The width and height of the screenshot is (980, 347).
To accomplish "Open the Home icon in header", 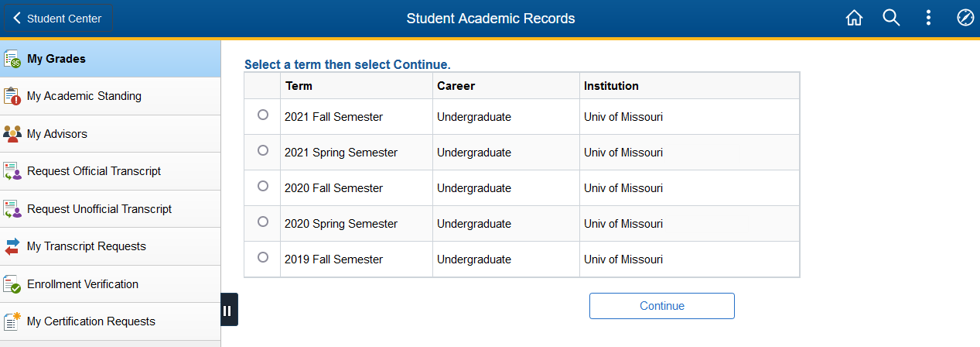I will coord(854,18).
